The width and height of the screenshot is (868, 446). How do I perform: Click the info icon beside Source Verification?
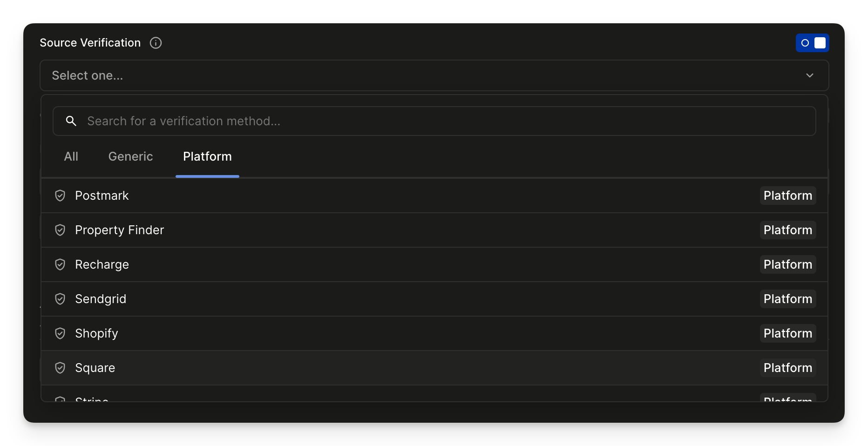pos(156,43)
